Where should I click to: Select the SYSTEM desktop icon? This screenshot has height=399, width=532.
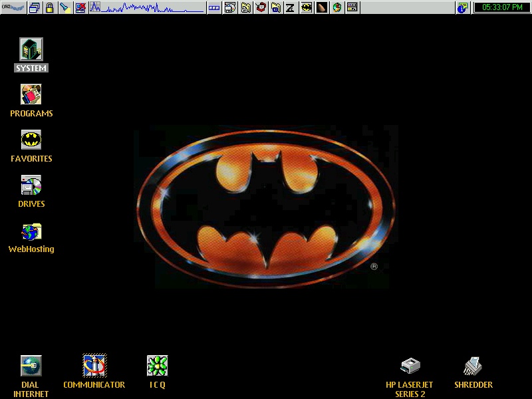31,49
